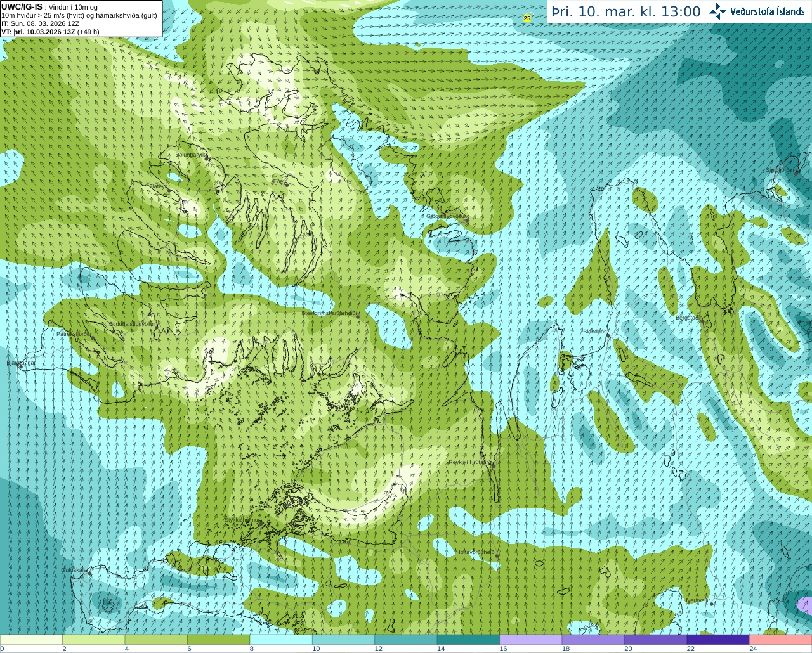Screen dimensions: 812x653
Task: Click the Veðurstofa Íslands logo icon
Action: 718,11
